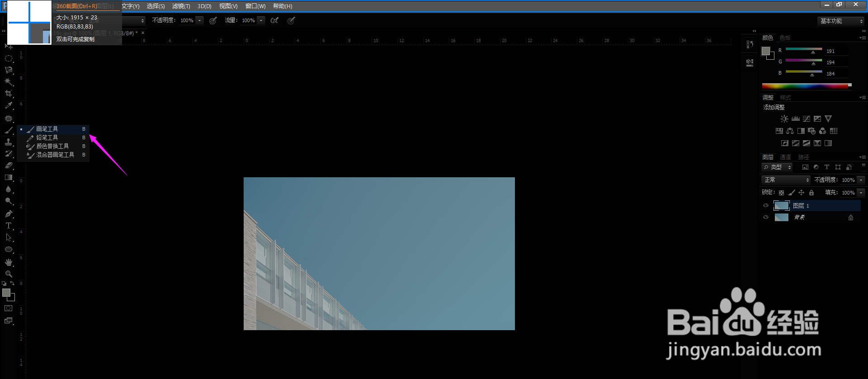Select the Blur tool

[x=9, y=189]
